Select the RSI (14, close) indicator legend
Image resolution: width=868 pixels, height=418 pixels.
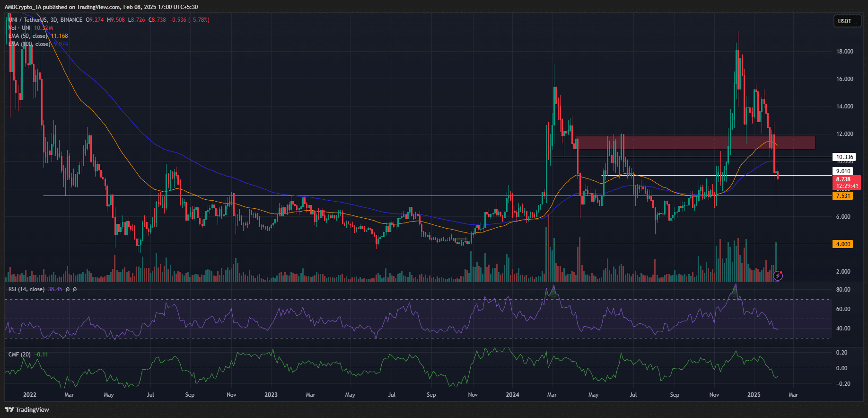[x=26, y=289]
